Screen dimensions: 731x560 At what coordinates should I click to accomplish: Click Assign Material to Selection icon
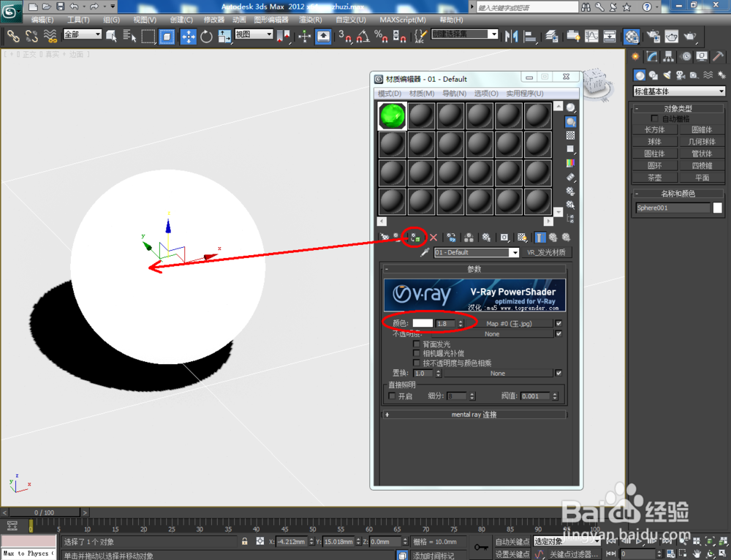[415, 238]
